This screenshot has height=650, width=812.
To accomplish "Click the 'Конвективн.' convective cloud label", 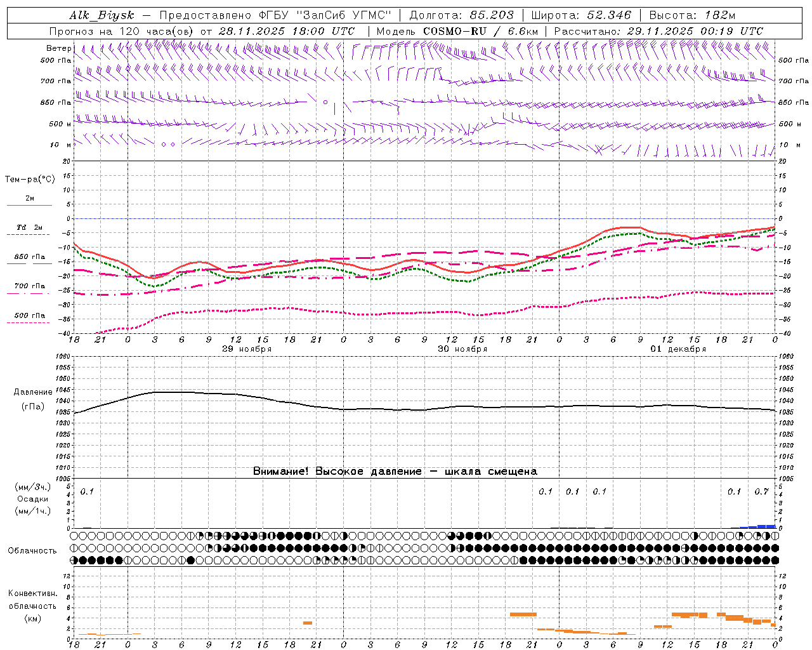I will click(32, 594).
